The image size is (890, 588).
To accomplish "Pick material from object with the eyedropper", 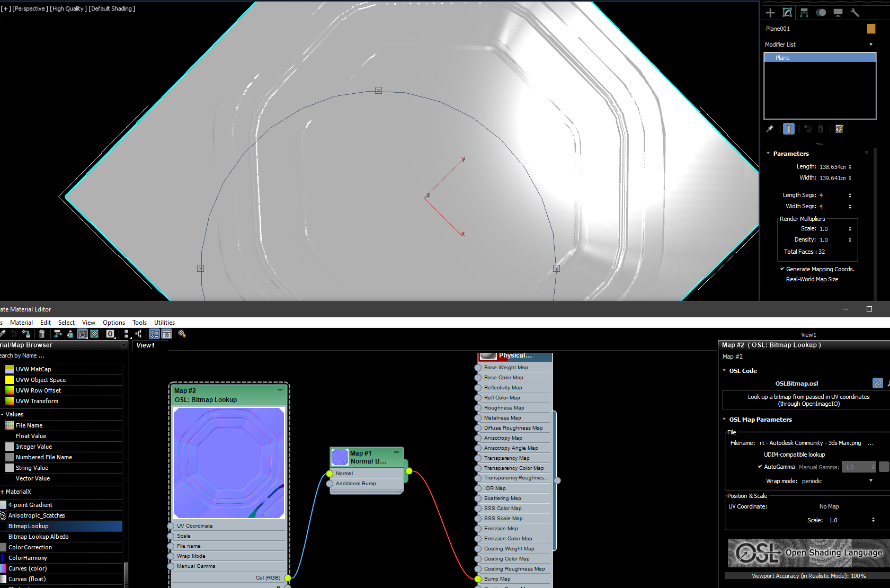I will pyautogui.click(x=3, y=334).
